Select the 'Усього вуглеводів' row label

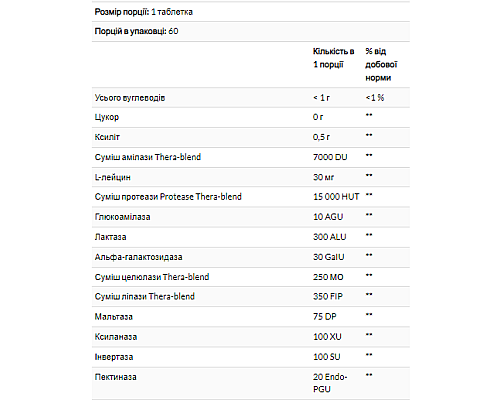click(130, 98)
